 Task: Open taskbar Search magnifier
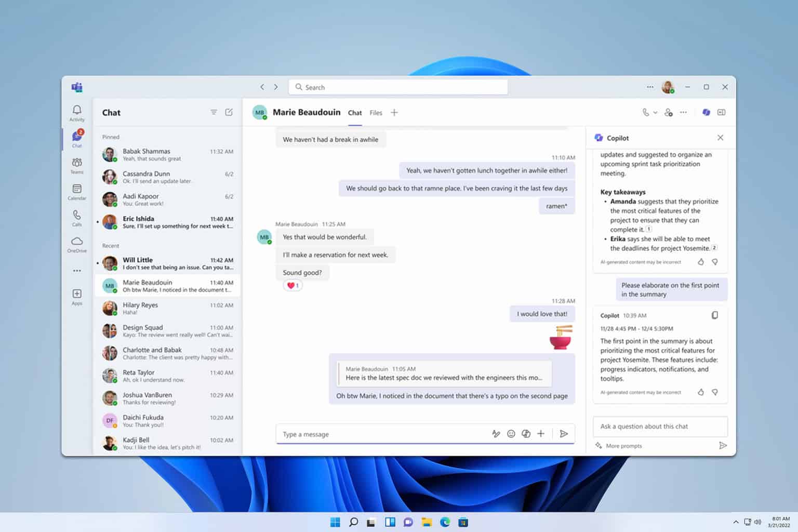pyautogui.click(x=353, y=522)
